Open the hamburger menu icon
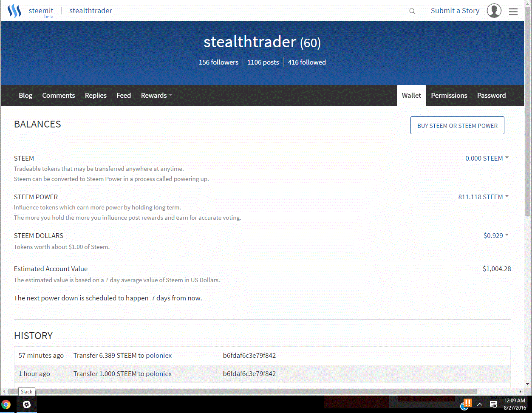Screen dimensions: 532x413 click(513, 12)
